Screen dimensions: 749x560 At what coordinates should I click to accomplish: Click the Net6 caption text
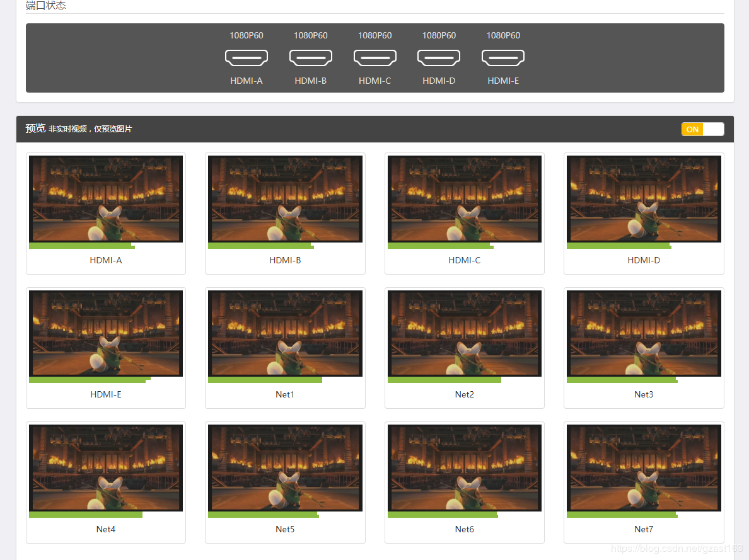tap(464, 529)
